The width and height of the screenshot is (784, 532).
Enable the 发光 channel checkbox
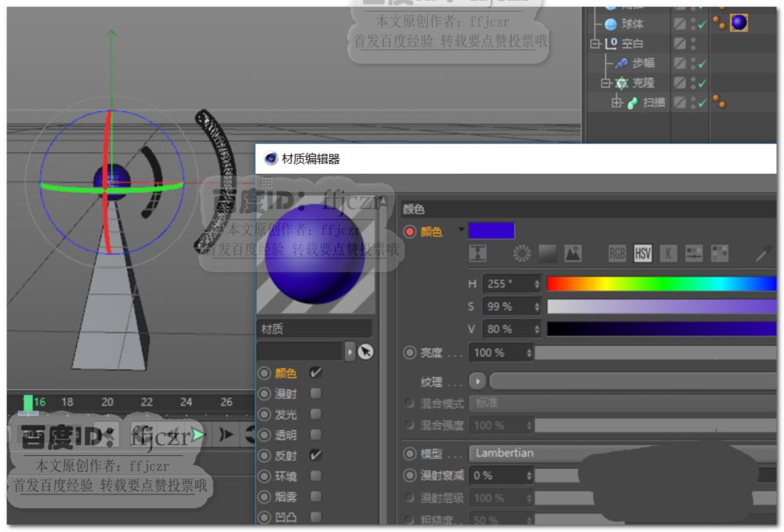coord(315,414)
